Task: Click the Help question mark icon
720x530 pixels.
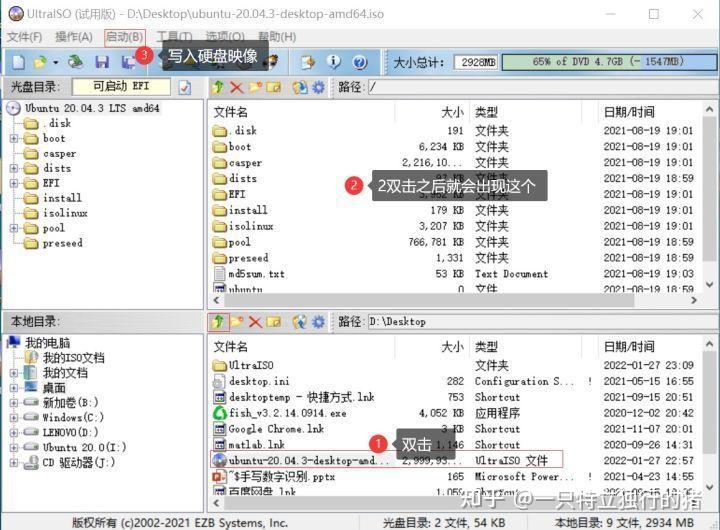Action: coord(360,62)
